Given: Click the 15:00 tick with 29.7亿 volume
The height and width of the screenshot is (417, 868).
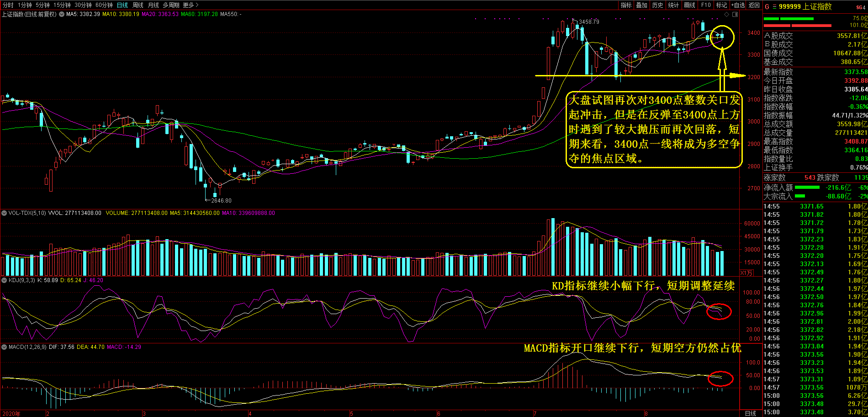Looking at the screenshot, I should 815,404.
